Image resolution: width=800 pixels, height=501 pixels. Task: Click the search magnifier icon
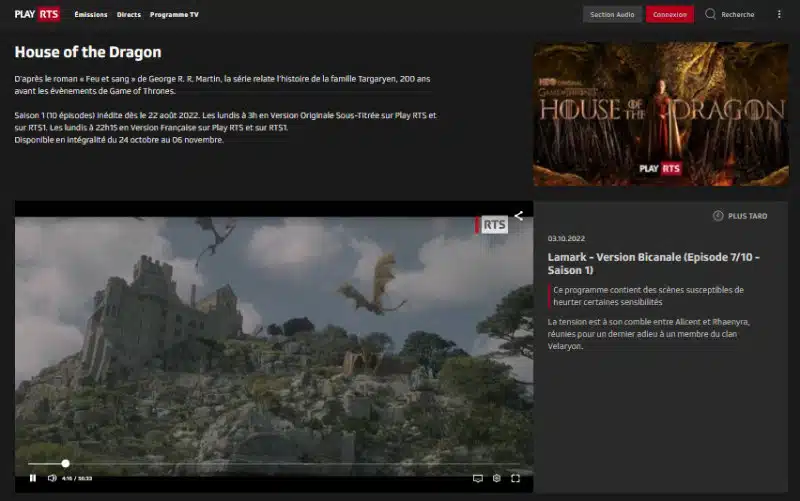tap(710, 14)
